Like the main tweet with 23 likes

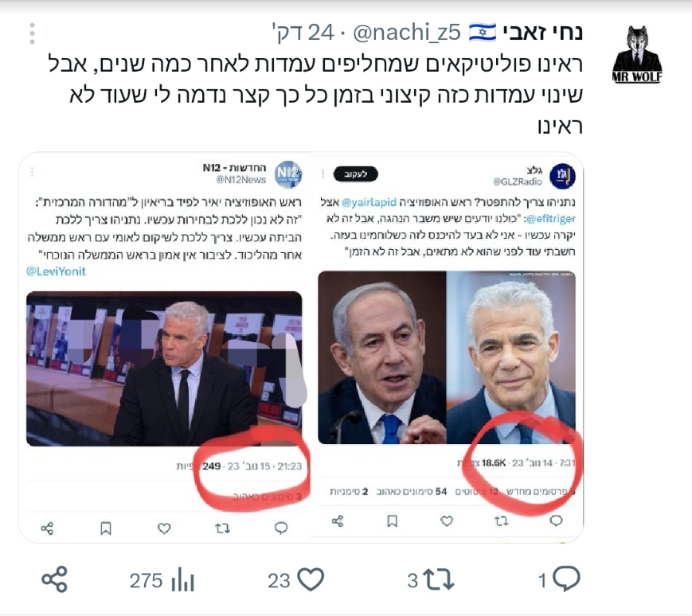pos(295,580)
